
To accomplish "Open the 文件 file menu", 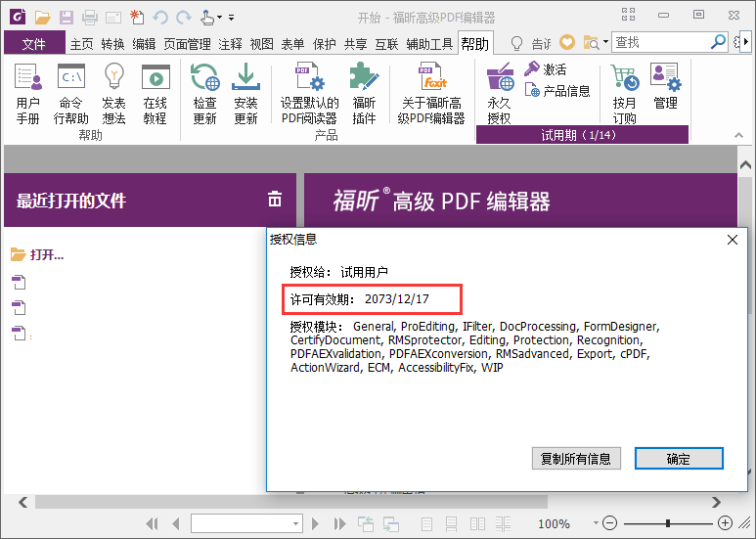I will tap(33, 43).
